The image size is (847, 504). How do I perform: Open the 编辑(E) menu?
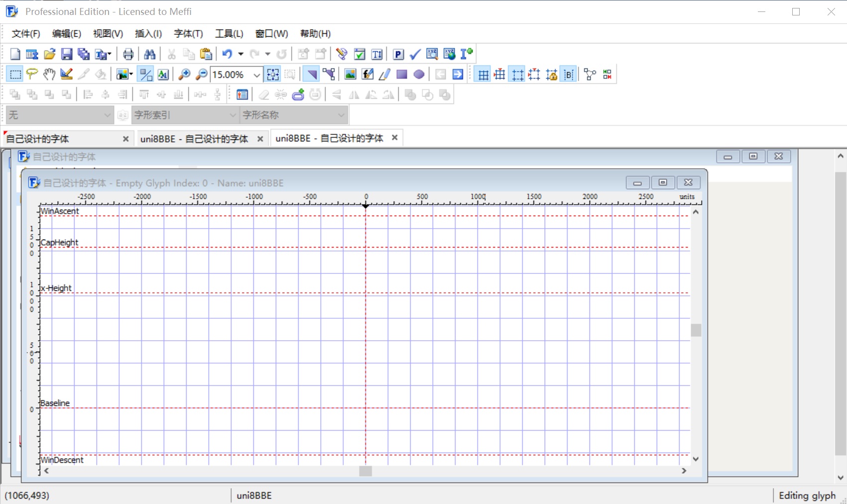[x=67, y=33]
